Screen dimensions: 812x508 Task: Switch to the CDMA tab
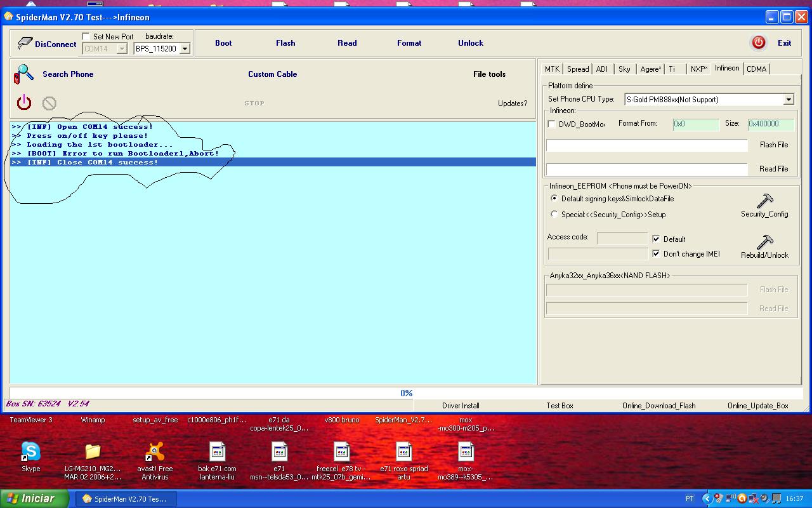pyautogui.click(x=756, y=69)
